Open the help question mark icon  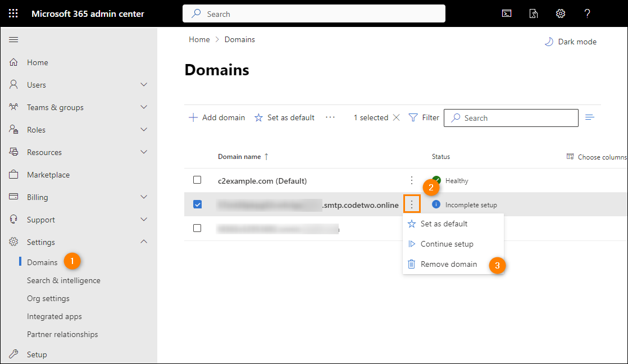587,13
